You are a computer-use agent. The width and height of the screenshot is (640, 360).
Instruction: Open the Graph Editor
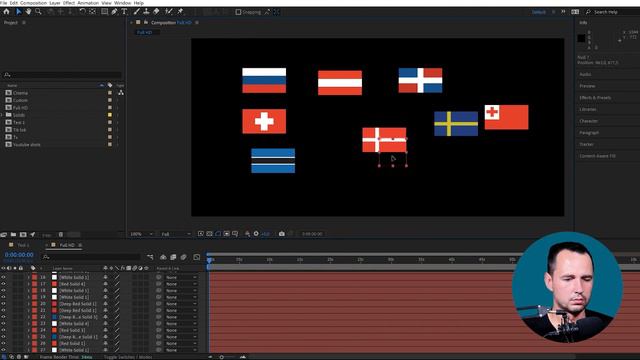point(197,257)
